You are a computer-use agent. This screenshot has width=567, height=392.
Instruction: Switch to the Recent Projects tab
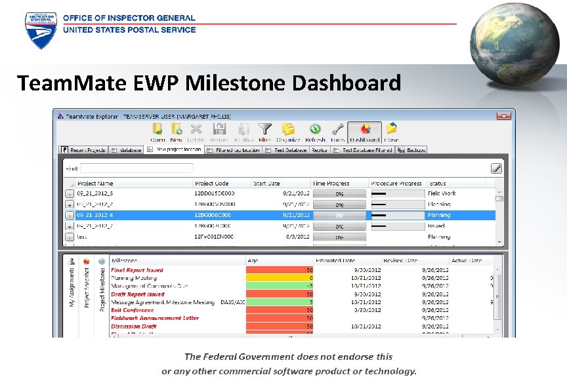click(x=83, y=150)
